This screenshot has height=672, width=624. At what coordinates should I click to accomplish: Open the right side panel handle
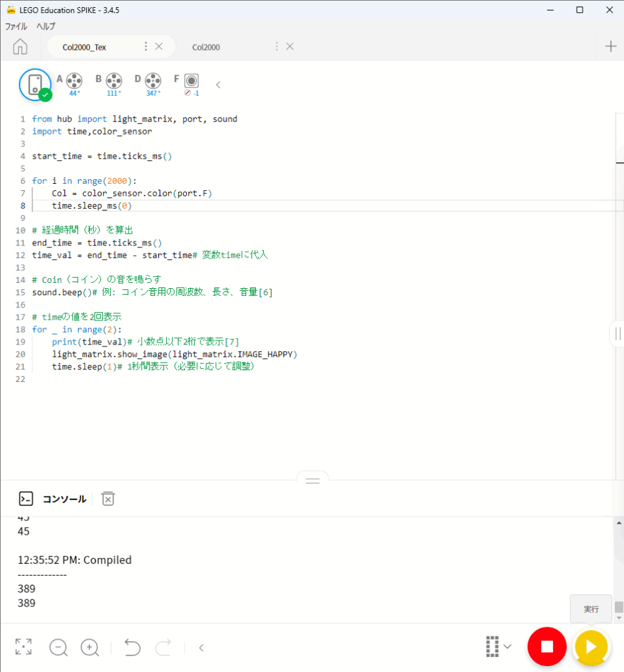(x=617, y=333)
